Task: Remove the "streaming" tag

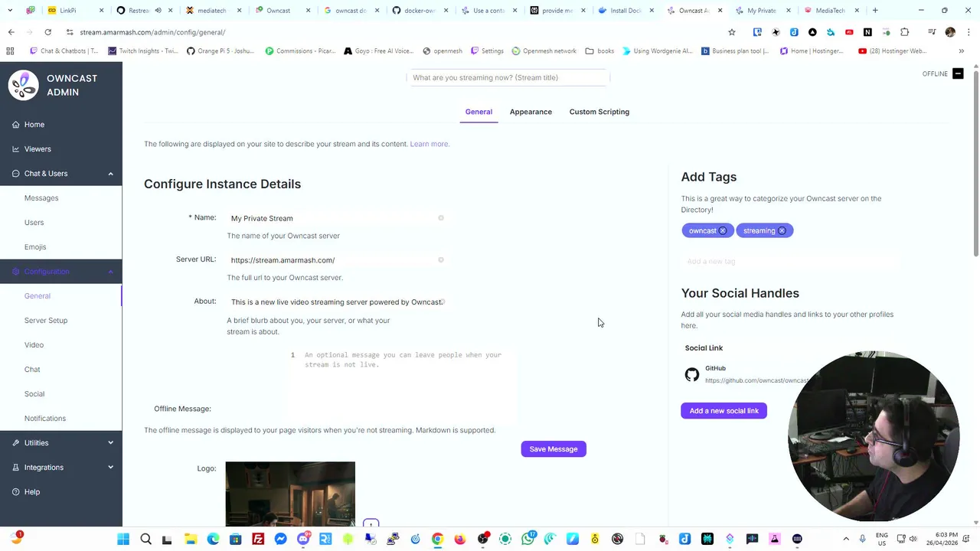Action: pos(782,230)
